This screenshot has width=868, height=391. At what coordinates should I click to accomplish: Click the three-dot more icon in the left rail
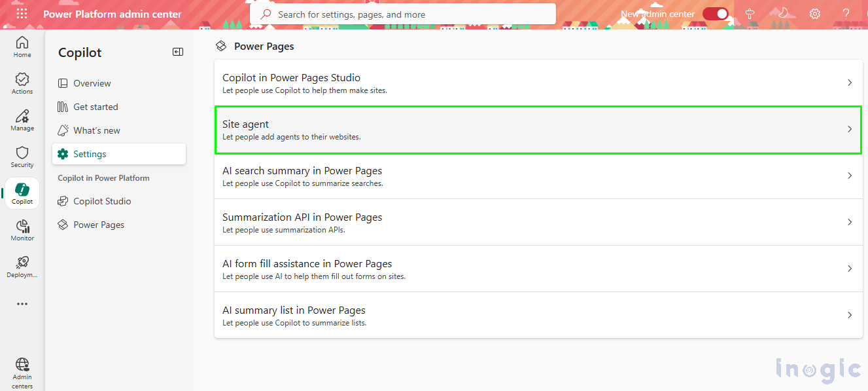pyautogui.click(x=22, y=304)
